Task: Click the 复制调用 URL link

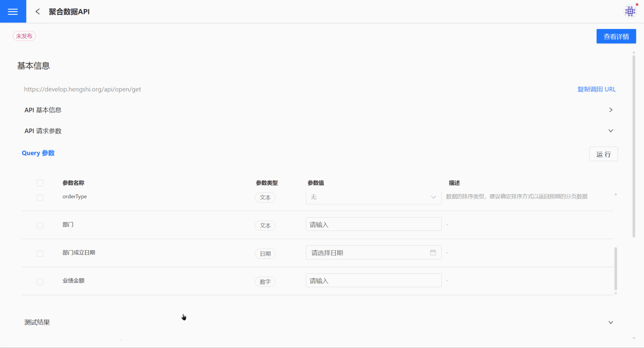Action: (x=596, y=89)
